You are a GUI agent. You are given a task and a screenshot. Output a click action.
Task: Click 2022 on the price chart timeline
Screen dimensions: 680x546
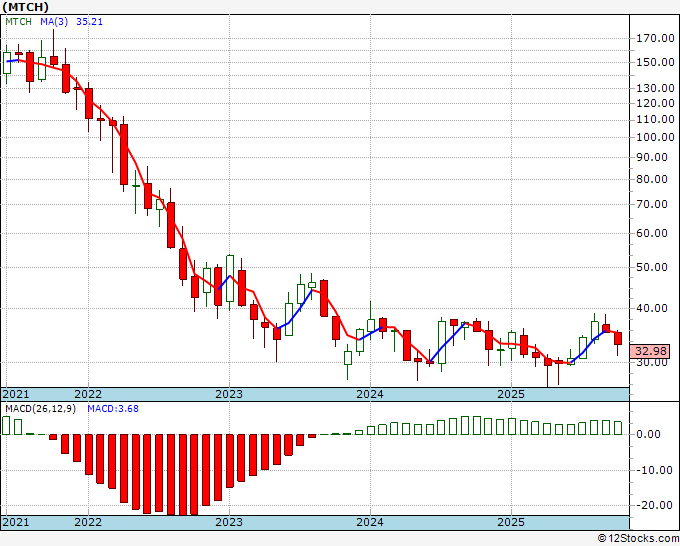click(x=88, y=394)
